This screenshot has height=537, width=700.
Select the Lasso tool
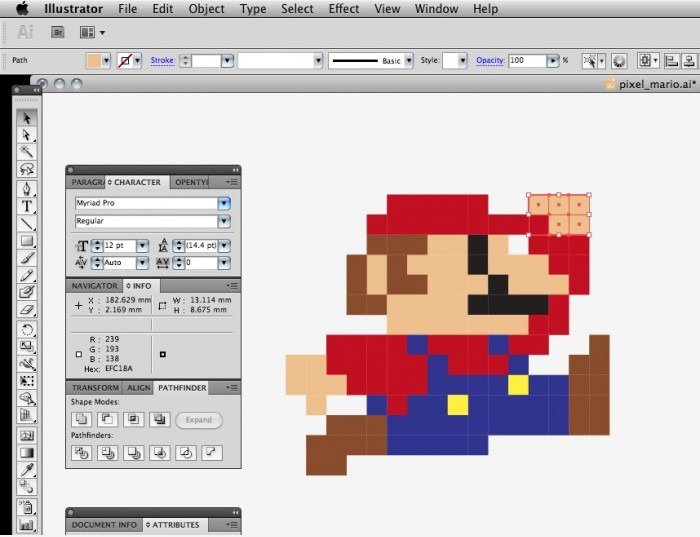[27, 169]
